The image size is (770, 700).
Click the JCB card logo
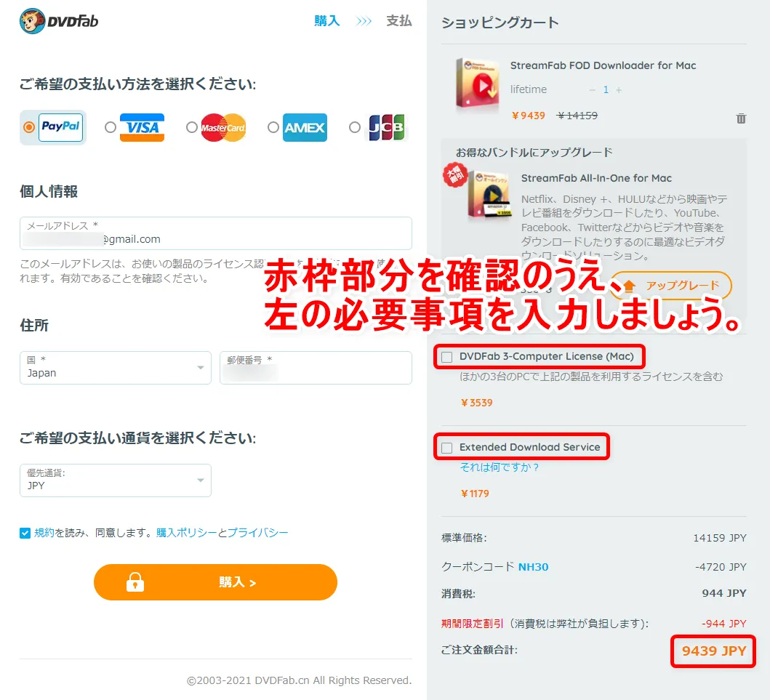387,128
